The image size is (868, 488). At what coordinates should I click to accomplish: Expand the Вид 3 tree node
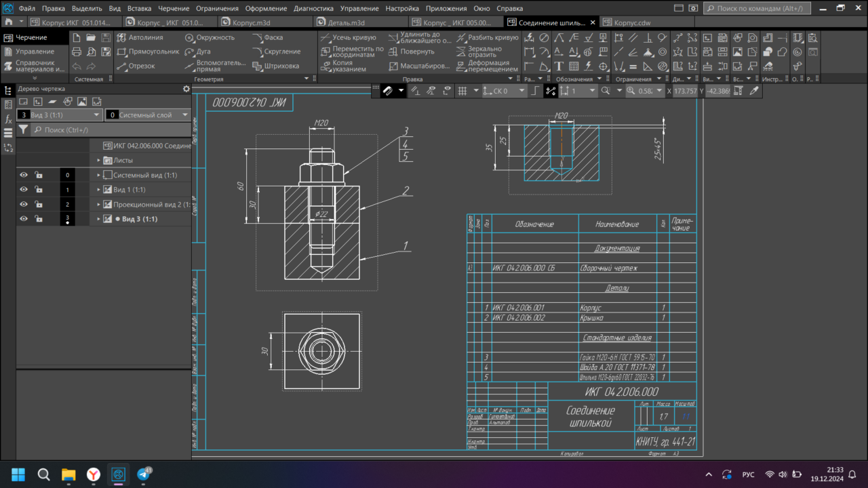coord(98,219)
